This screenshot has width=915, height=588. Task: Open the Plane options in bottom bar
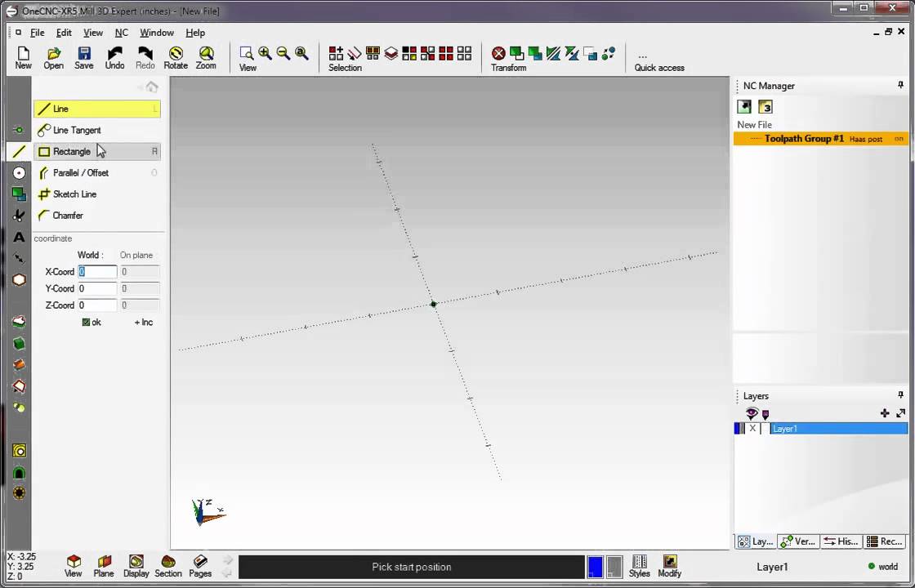pyautogui.click(x=104, y=567)
